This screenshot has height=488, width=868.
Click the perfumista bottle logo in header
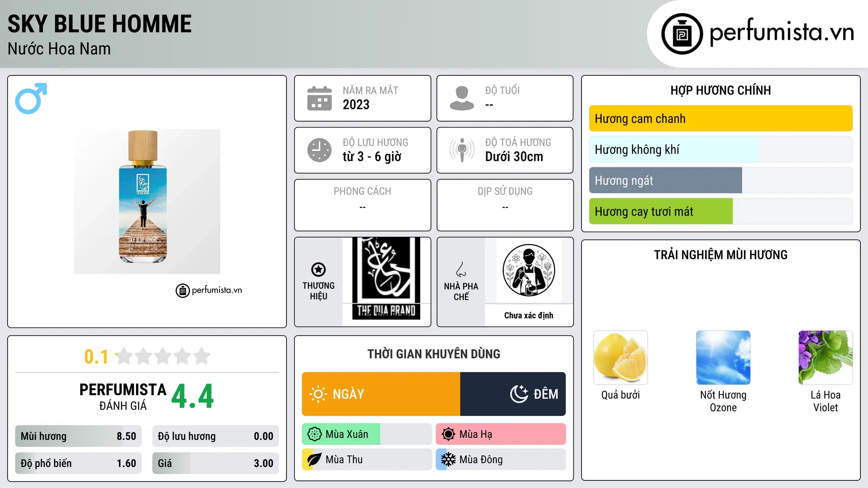(682, 34)
